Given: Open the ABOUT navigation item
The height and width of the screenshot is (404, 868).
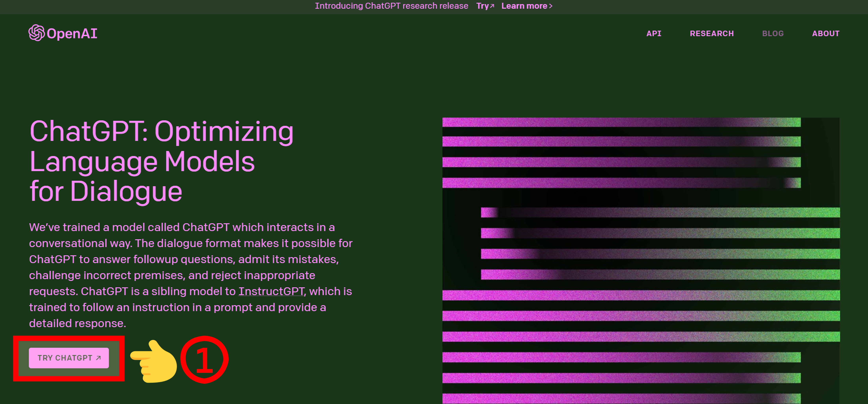Looking at the screenshot, I should [x=826, y=34].
